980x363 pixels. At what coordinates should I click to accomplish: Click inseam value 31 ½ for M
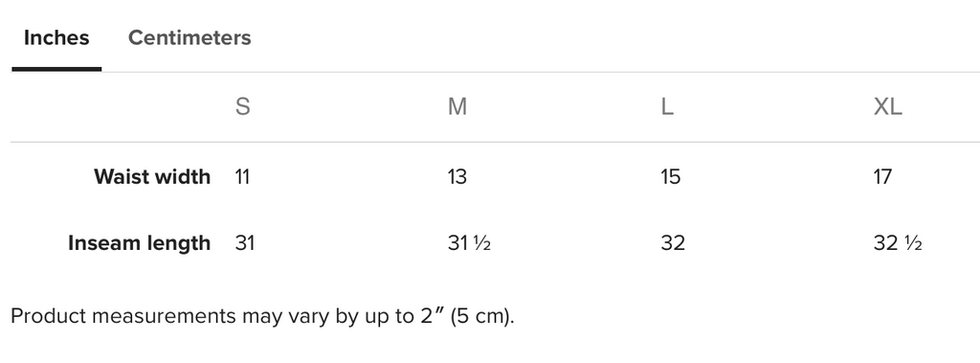coord(469,243)
